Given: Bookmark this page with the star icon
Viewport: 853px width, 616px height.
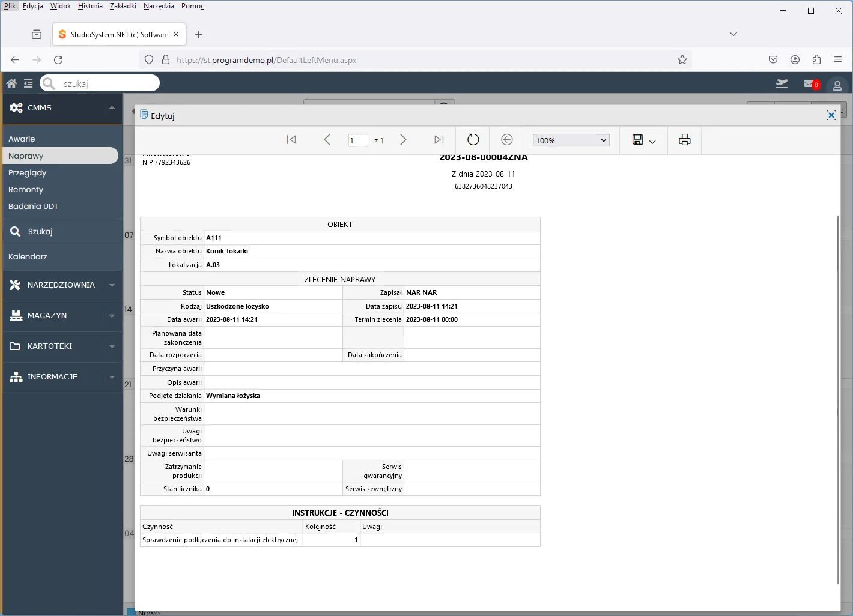Looking at the screenshot, I should pos(682,60).
